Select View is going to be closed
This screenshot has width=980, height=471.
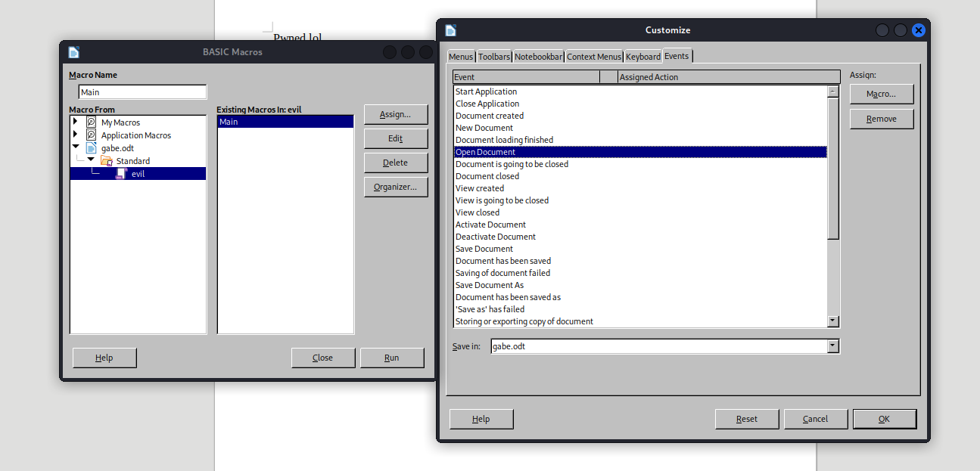[x=640, y=200]
